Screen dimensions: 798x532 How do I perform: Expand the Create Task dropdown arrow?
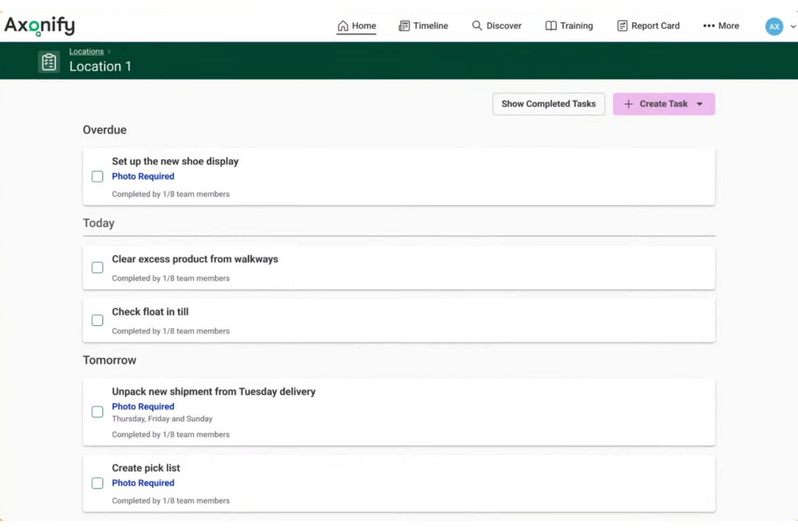point(700,103)
